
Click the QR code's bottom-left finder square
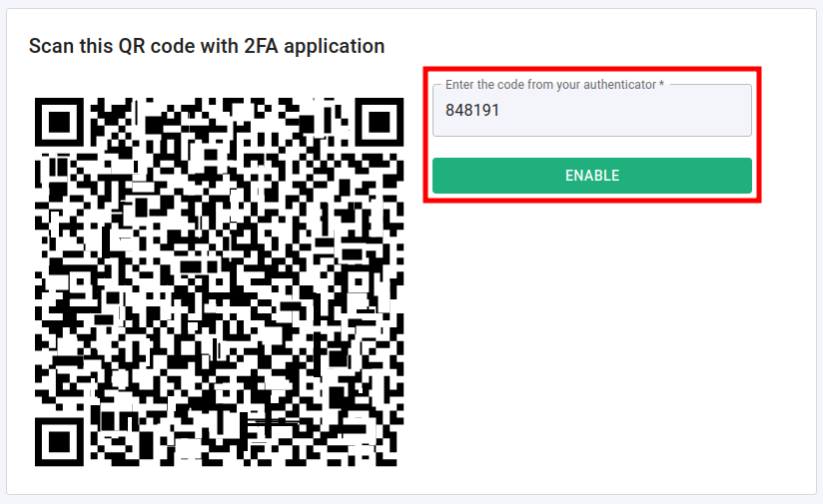(x=60, y=441)
